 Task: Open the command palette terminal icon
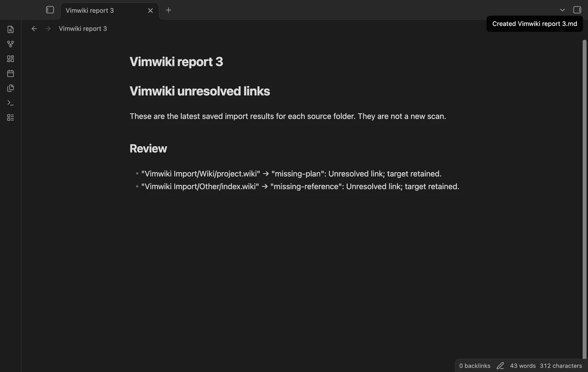(11, 103)
